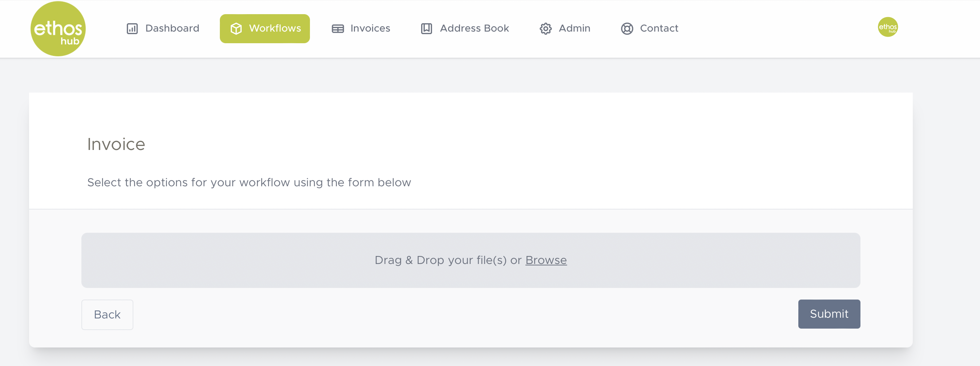Viewport: 980px width, 366px height.
Task: Click the Workflows cube icon
Action: pos(236,29)
